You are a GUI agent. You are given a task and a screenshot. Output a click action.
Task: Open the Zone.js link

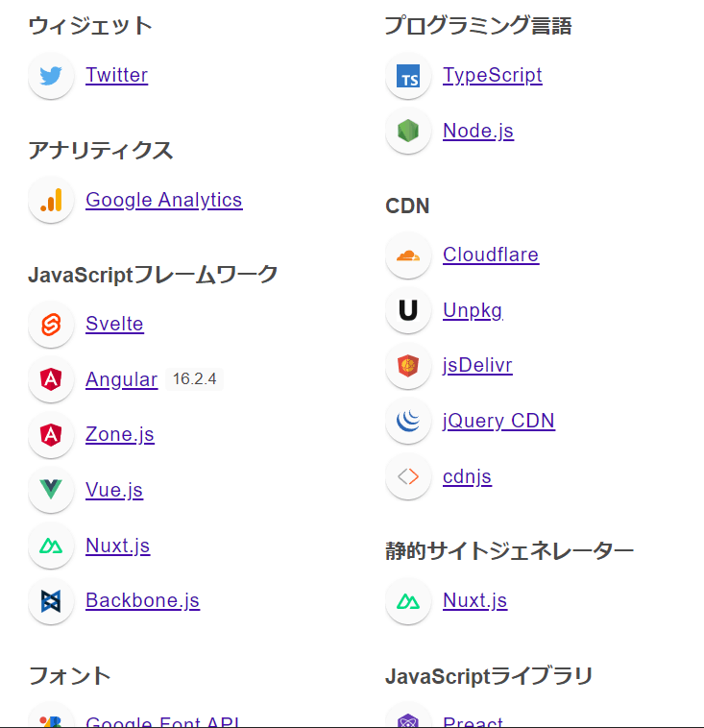(120, 434)
